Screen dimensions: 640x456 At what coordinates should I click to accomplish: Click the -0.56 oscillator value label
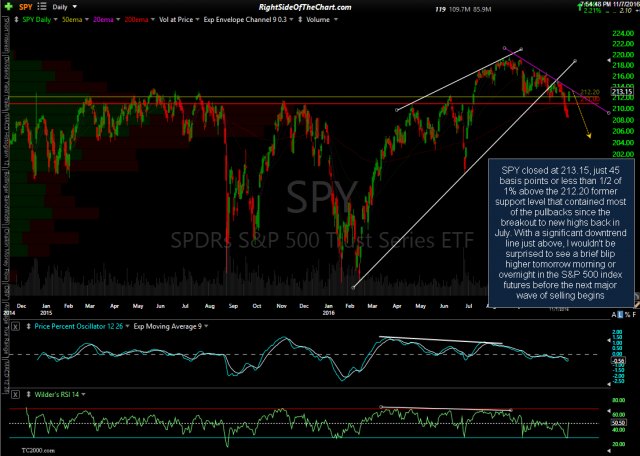coord(616,361)
